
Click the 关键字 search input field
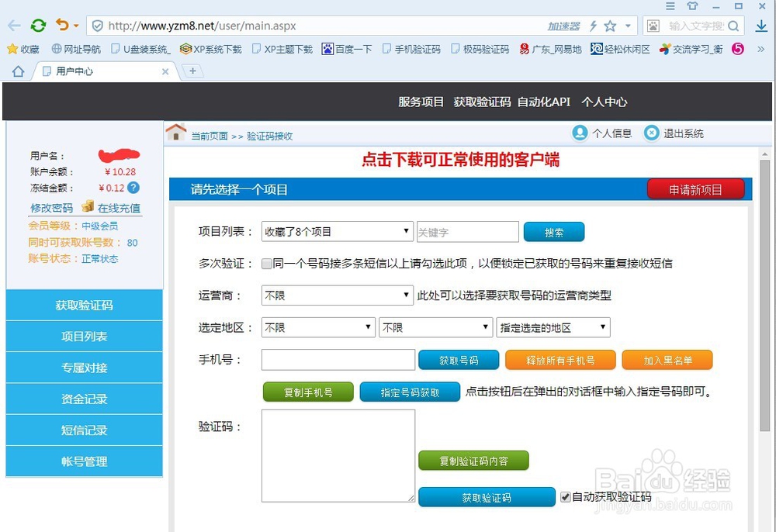pos(467,231)
